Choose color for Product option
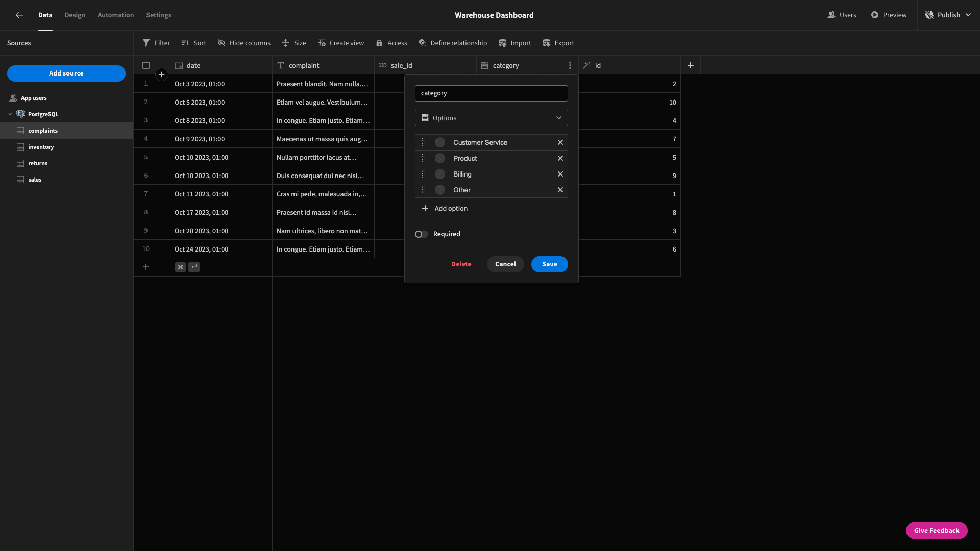 coord(440,158)
